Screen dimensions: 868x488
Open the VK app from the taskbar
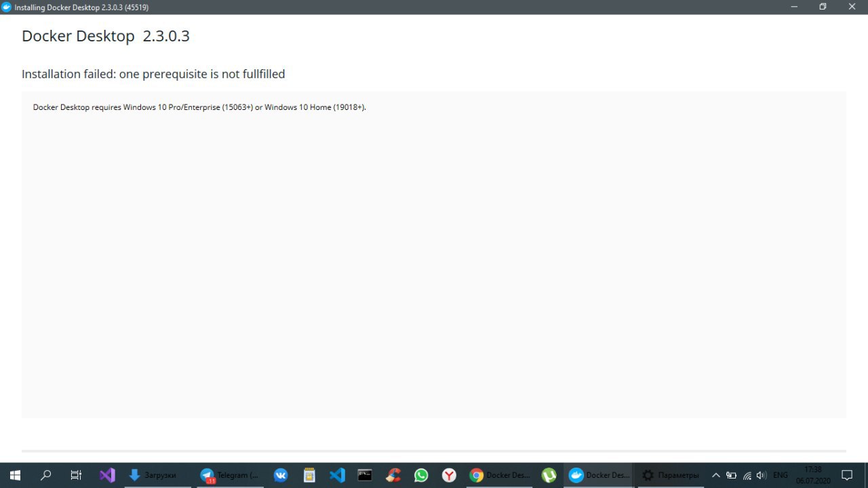click(x=281, y=475)
